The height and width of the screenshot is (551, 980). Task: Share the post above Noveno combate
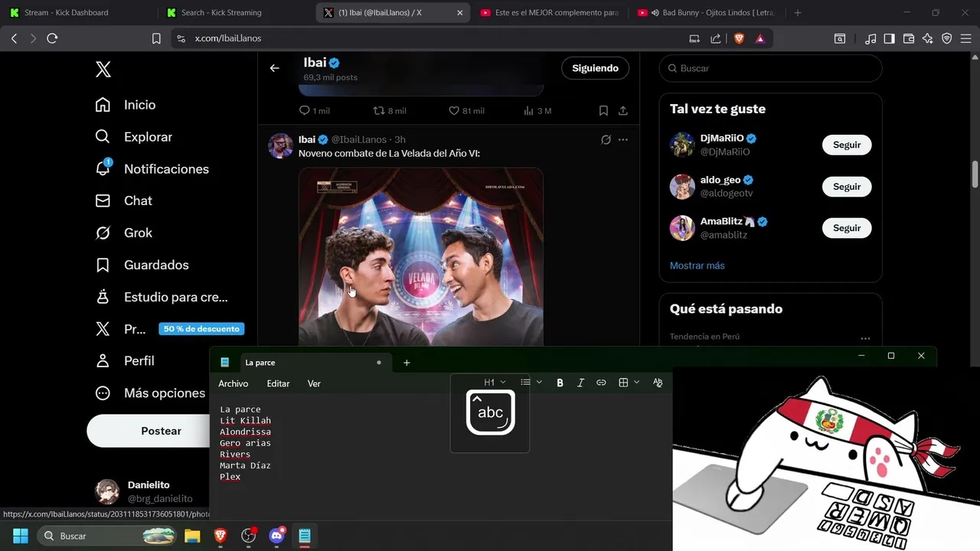(623, 111)
